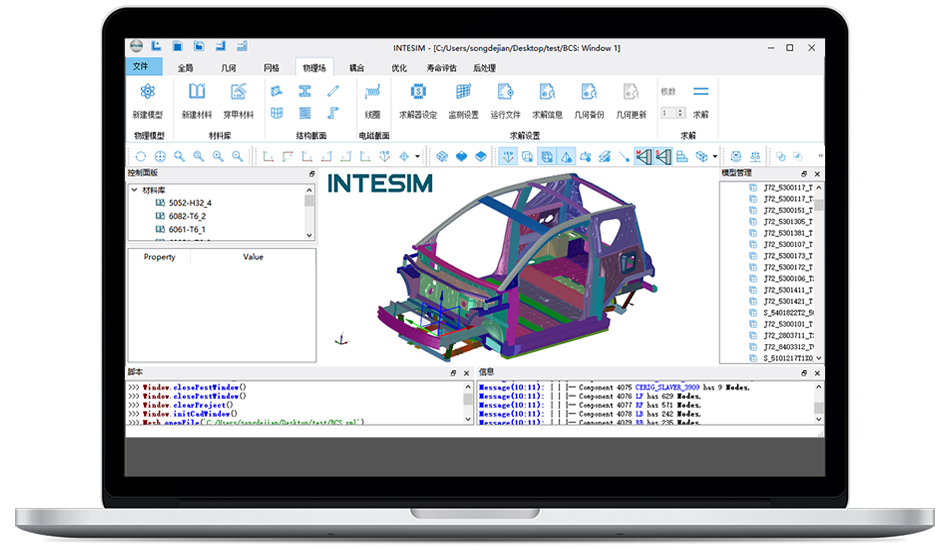Collapse the 材料库 tree node
This screenshot has width=950, height=550.
pos(134,190)
